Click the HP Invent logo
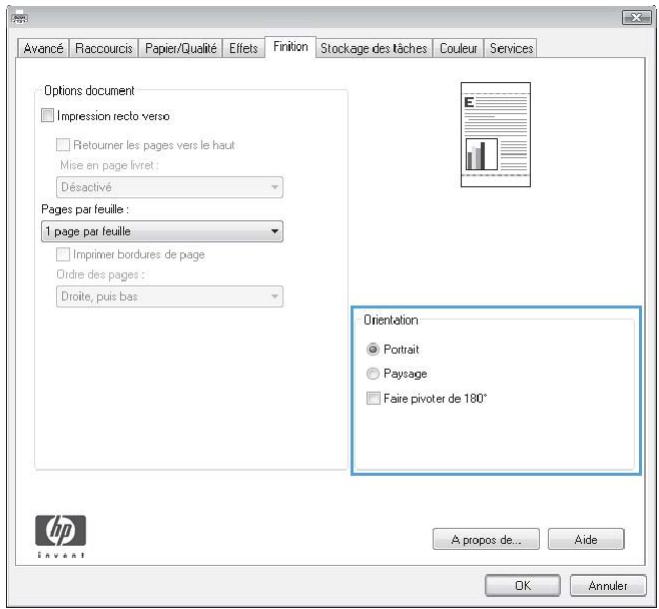 (x=61, y=536)
